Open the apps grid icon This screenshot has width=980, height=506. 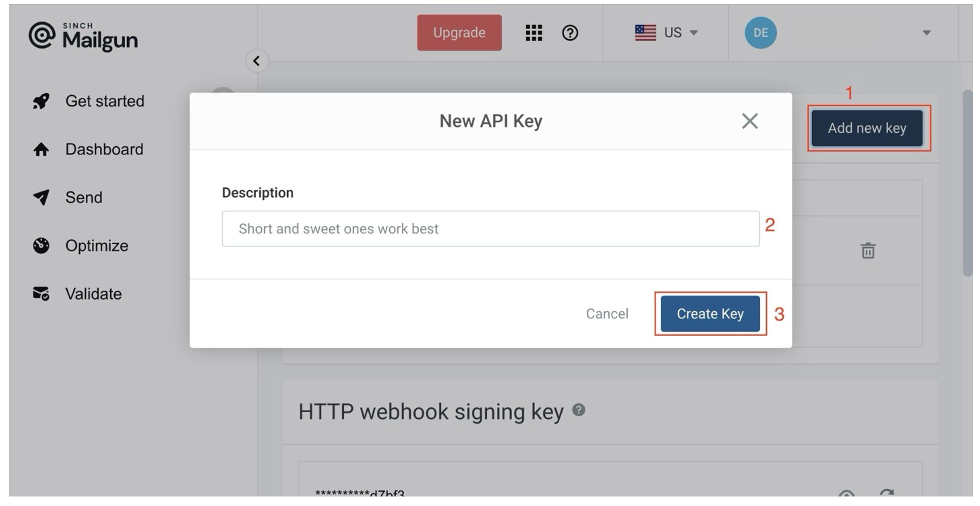click(534, 33)
